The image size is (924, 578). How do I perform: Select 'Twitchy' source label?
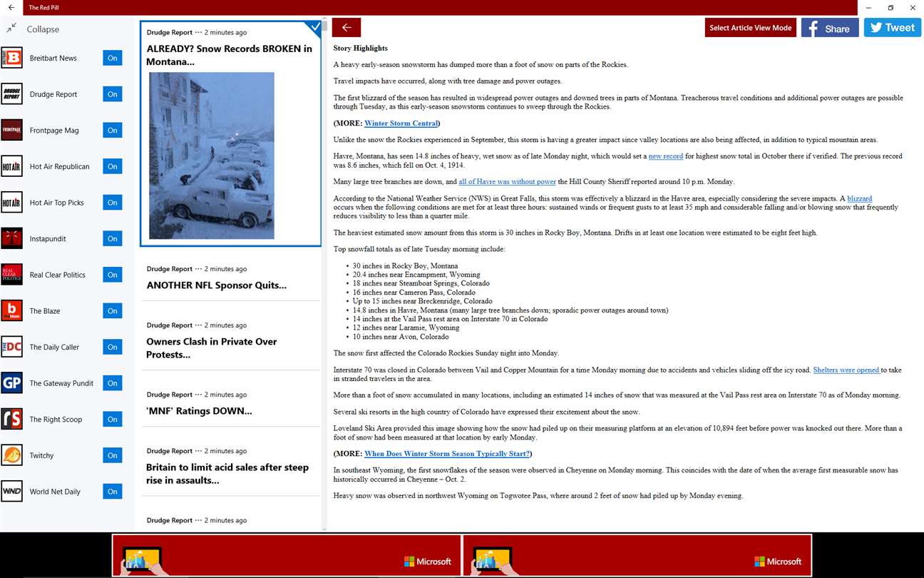click(x=42, y=455)
